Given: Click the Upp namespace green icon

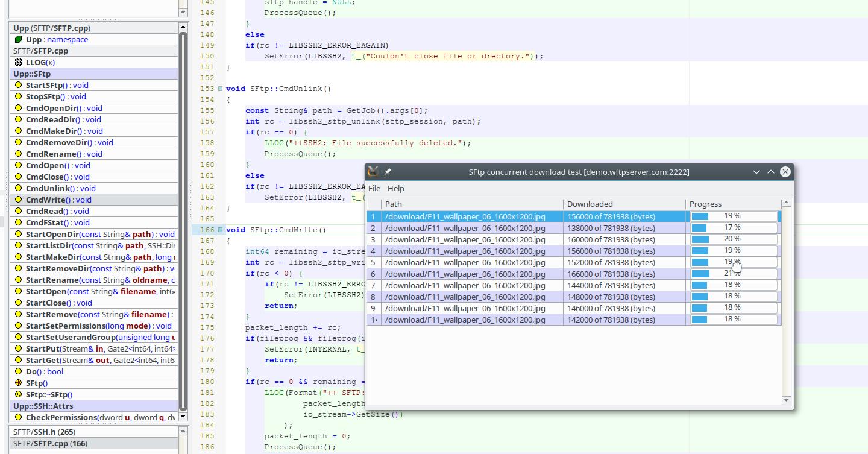Looking at the screenshot, I should (x=18, y=39).
